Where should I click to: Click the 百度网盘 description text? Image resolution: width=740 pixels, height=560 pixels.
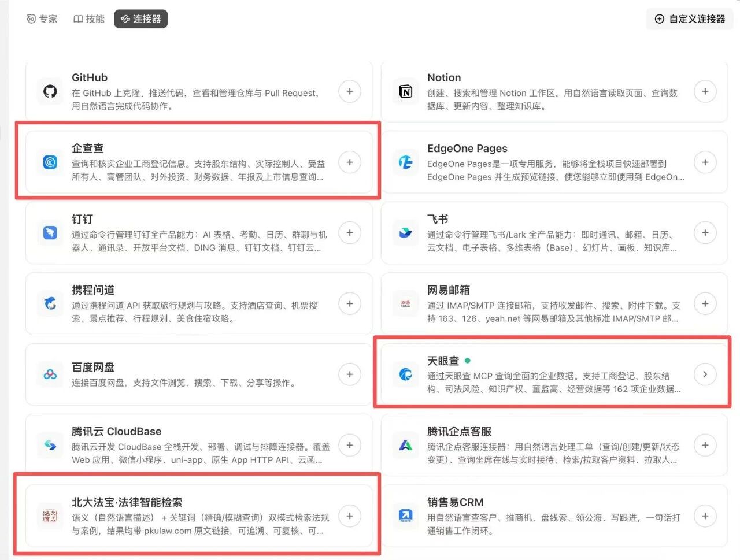(184, 383)
